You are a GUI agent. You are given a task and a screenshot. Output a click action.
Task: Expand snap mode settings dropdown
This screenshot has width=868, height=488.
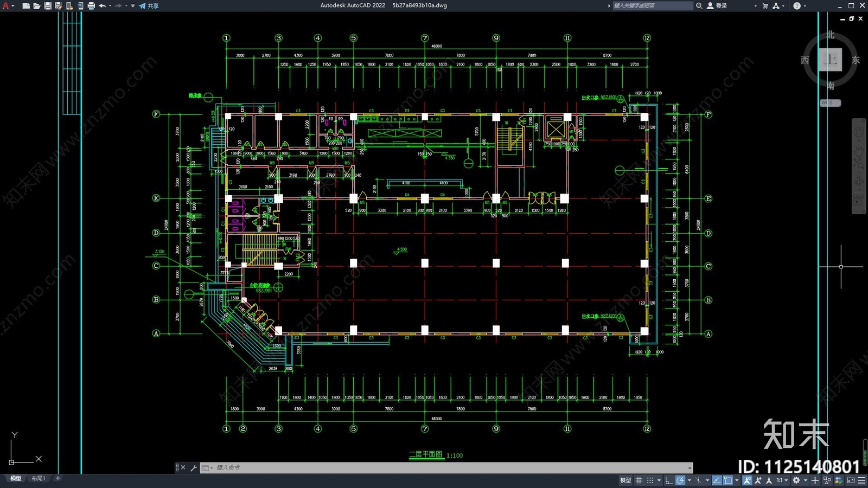click(659, 480)
